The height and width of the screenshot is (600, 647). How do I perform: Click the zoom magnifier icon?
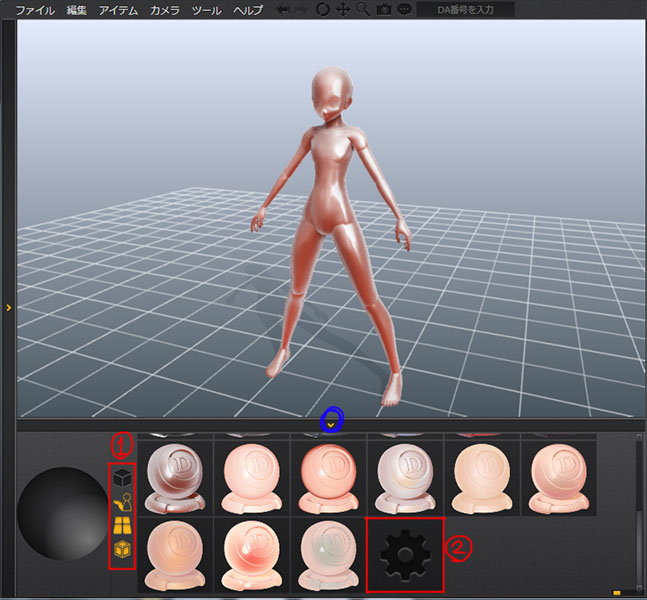coord(362,10)
